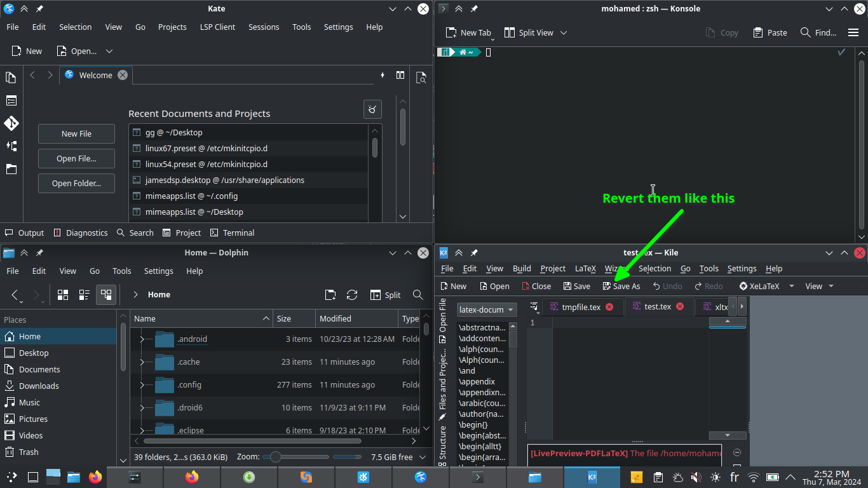Open the LSP Client menu in Kate
This screenshot has width=868, height=488.
coord(217,27)
